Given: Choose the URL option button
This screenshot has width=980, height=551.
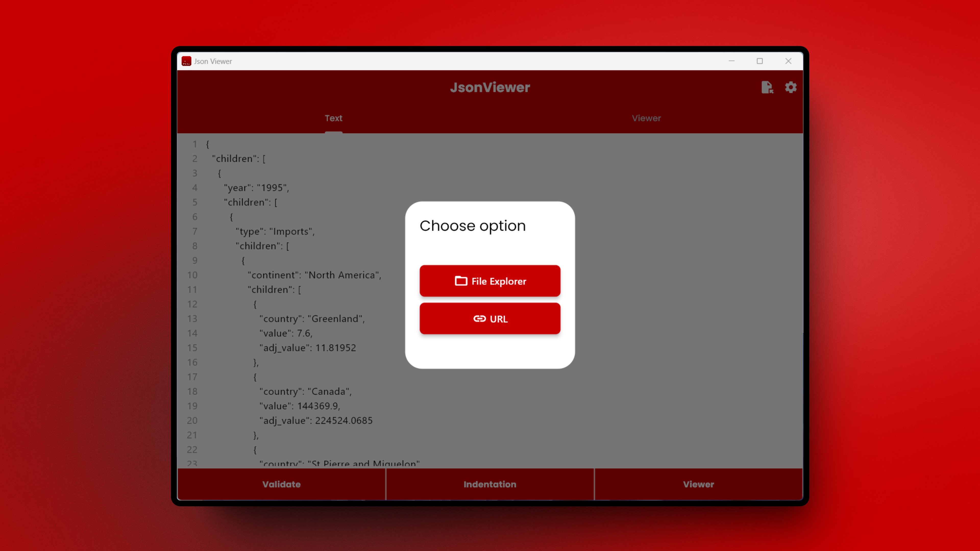Looking at the screenshot, I should coord(490,319).
